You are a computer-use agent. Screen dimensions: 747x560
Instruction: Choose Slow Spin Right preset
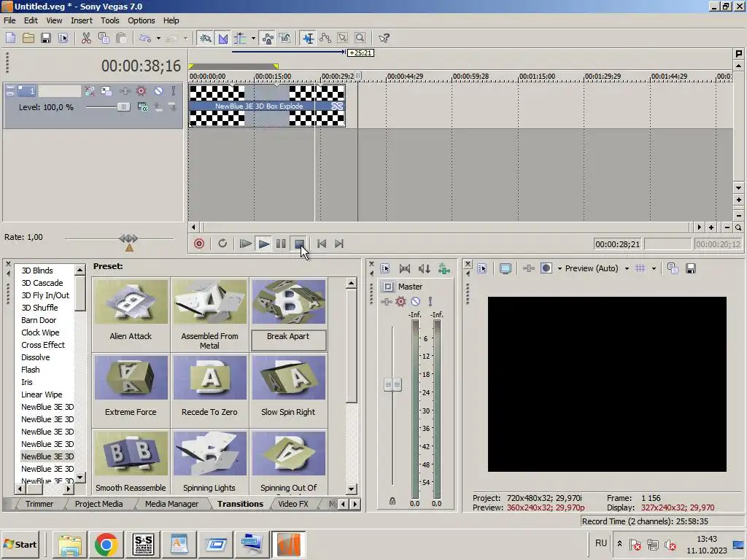pos(289,378)
